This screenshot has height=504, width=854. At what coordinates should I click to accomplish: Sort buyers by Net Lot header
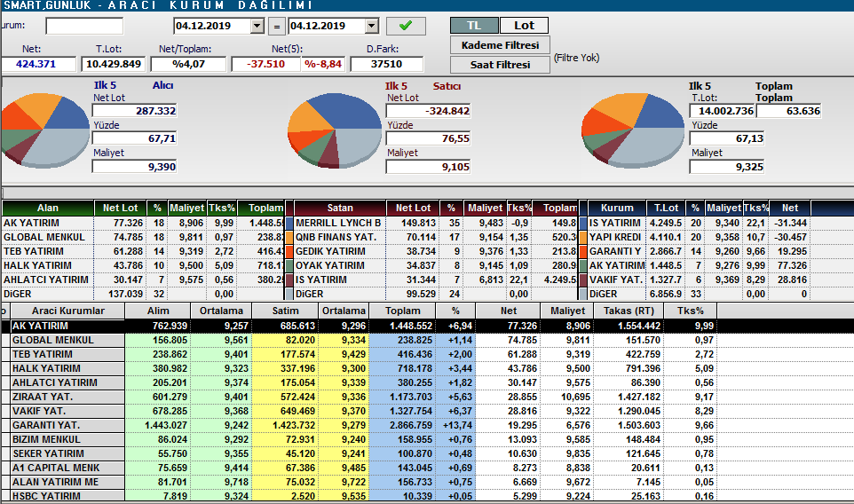[x=120, y=208]
